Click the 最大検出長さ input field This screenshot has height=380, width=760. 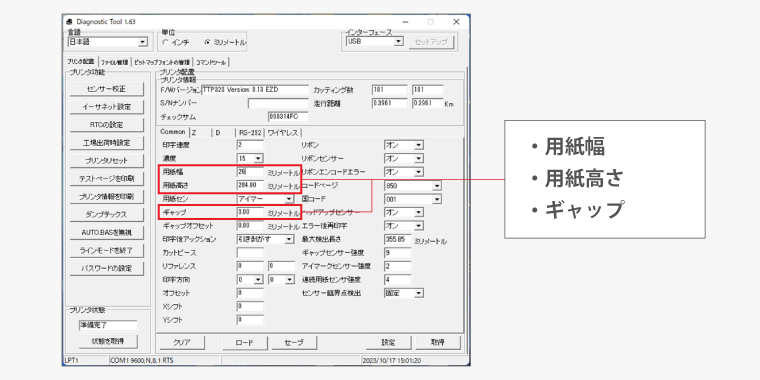click(x=397, y=239)
